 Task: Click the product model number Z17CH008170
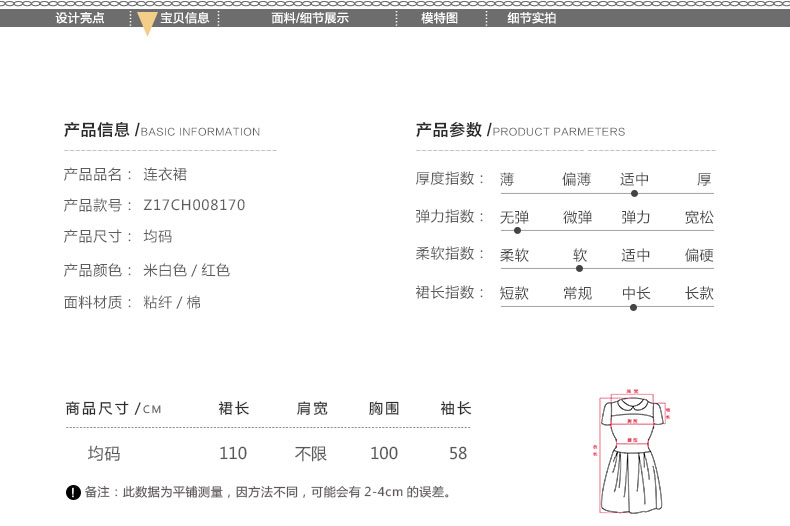[x=195, y=205]
